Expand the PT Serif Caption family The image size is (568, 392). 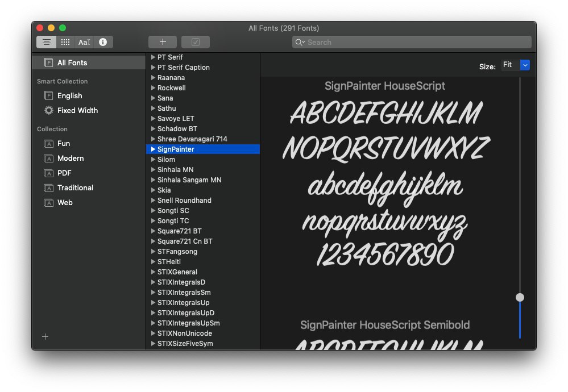[x=154, y=68]
